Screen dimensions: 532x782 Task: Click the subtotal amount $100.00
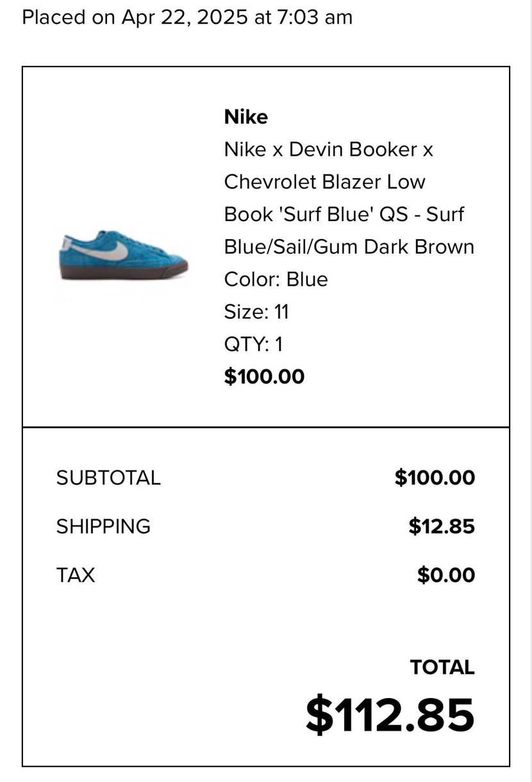point(435,478)
